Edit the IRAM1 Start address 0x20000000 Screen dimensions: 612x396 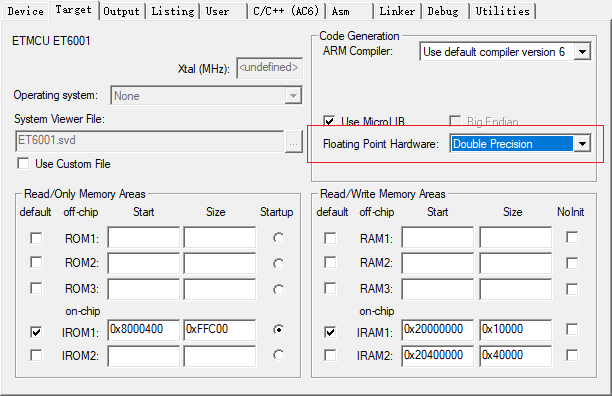click(x=438, y=330)
